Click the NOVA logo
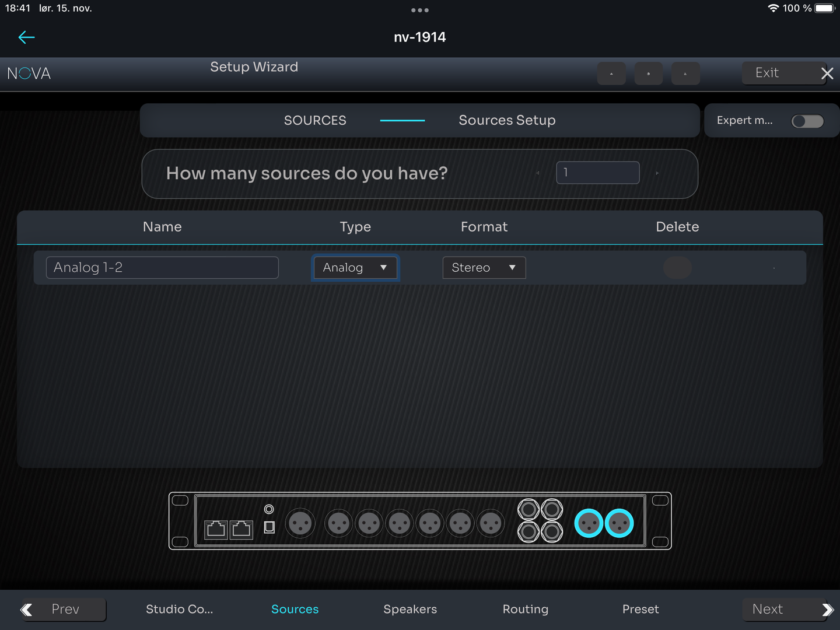The width and height of the screenshot is (840, 630). click(29, 73)
